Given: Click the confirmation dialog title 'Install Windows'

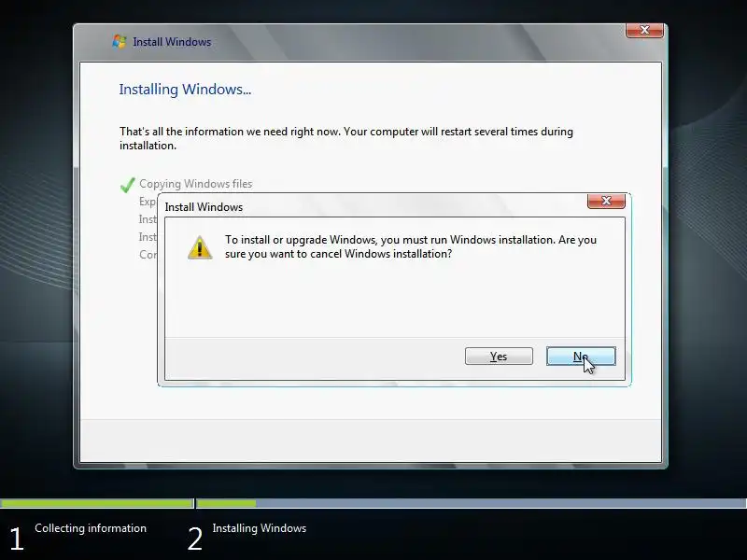Looking at the screenshot, I should pos(204,207).
